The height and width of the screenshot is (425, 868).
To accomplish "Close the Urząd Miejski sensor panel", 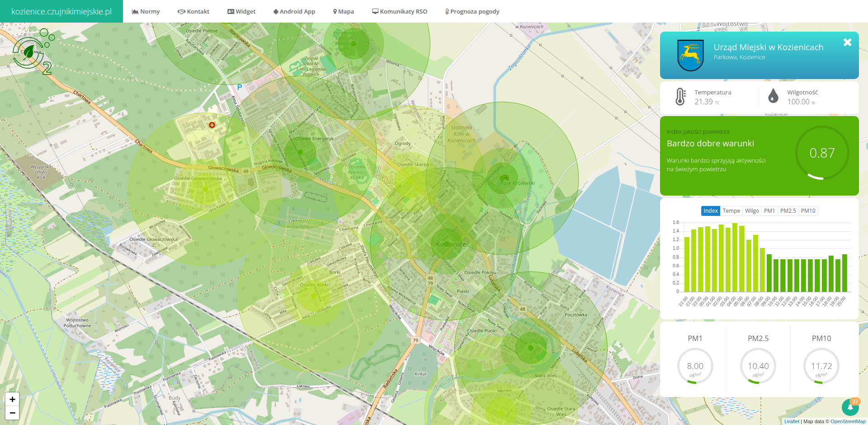I will (847, 42).
